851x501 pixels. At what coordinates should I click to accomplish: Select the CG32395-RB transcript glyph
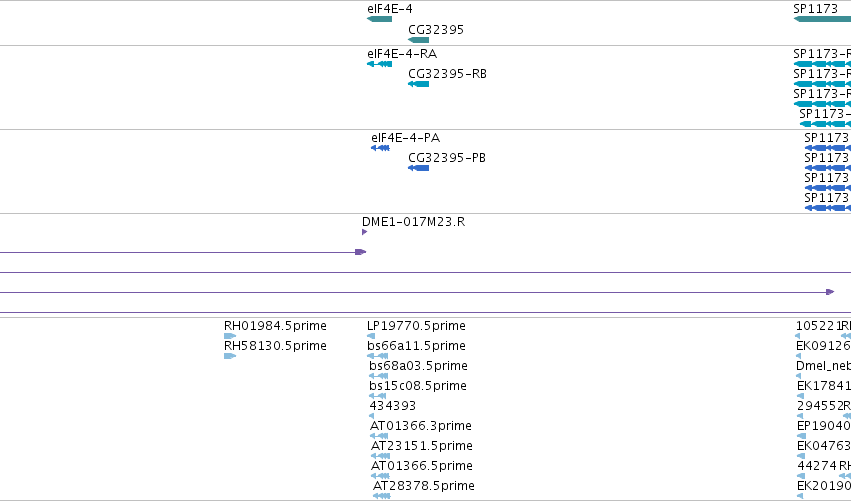418,84
